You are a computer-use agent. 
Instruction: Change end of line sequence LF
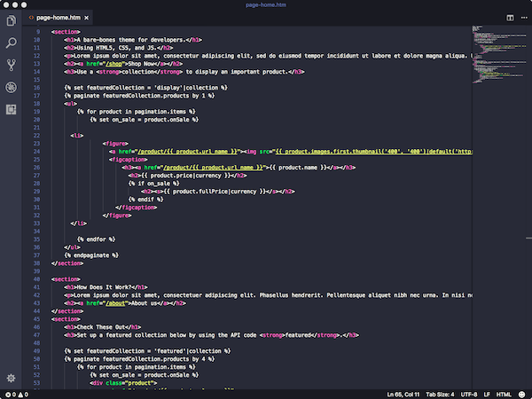(487, 395)
